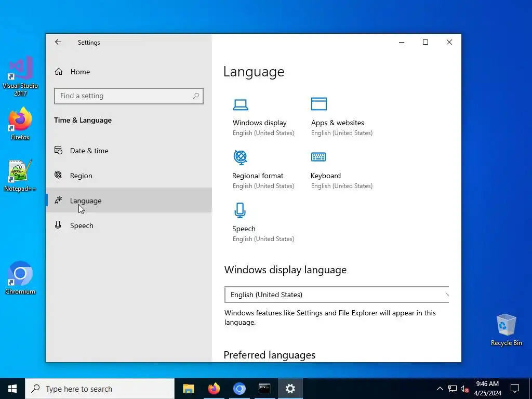Open the Apps & websites tile label
This screenshot has height=399, width=532.
point(338,123)
